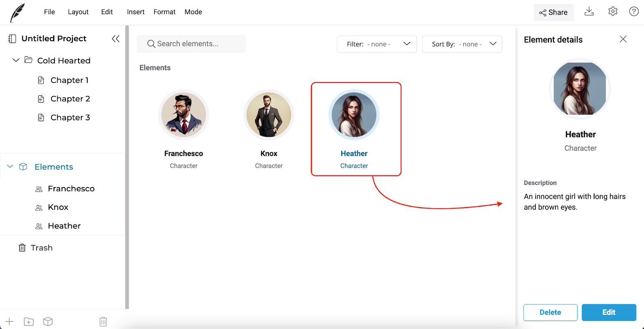Open Chapter 1 document
Screen dimensions: 644x329
[x=69, y=80]
